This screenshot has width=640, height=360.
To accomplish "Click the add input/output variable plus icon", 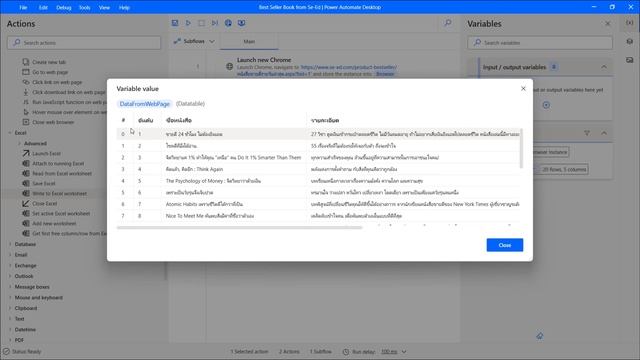I will point(546,105).
